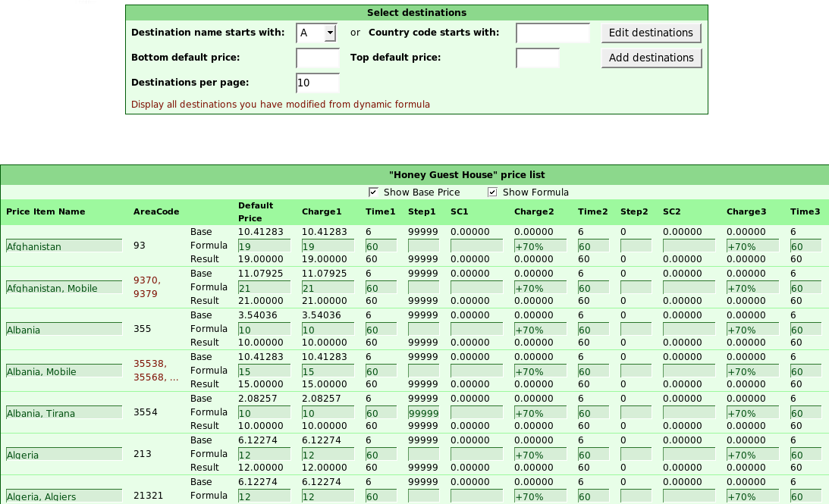Edit 'Afghanistan, Mobile' formula Default Price field
The image size is (829, 504).
click(x=264, y=287)
